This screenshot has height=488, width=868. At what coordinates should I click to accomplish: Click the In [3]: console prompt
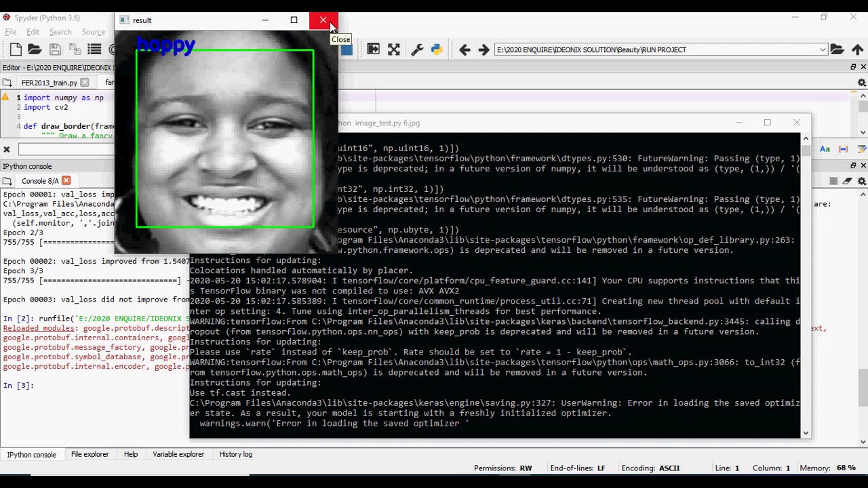[18, 386]
